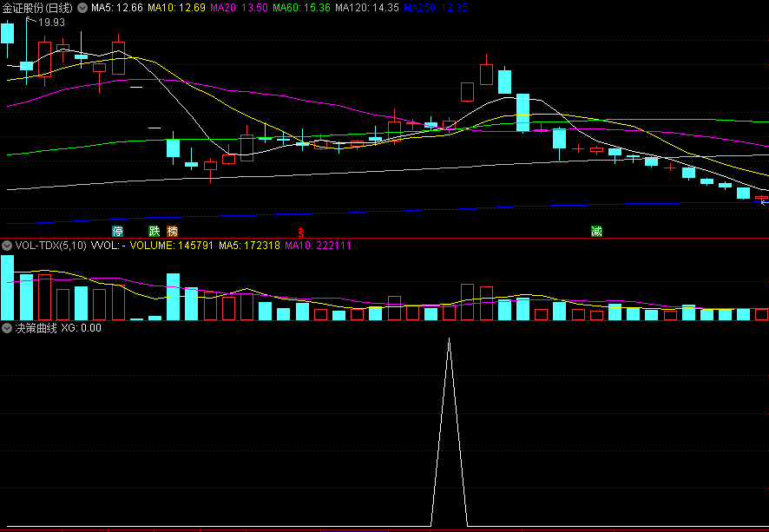Click the spike peak in 决策曲线 panel

pos(450,338)
